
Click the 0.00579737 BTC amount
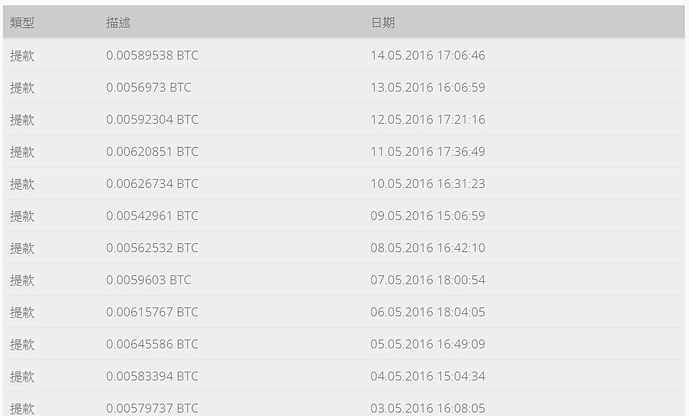152,408
